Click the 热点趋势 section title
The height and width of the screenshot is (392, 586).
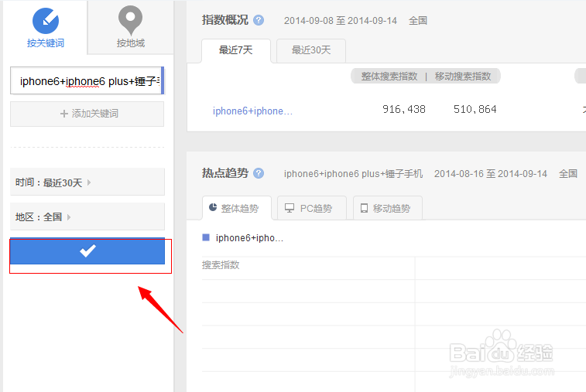[x=225, y=173]
